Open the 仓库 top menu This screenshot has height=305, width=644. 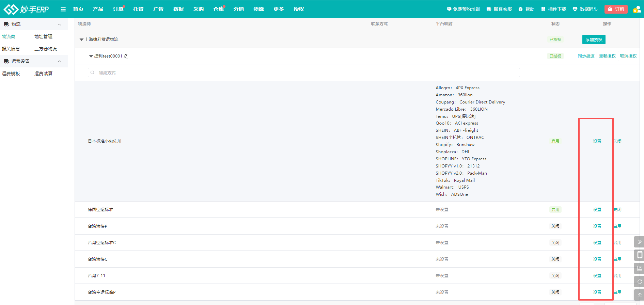(x=218, y=9)
